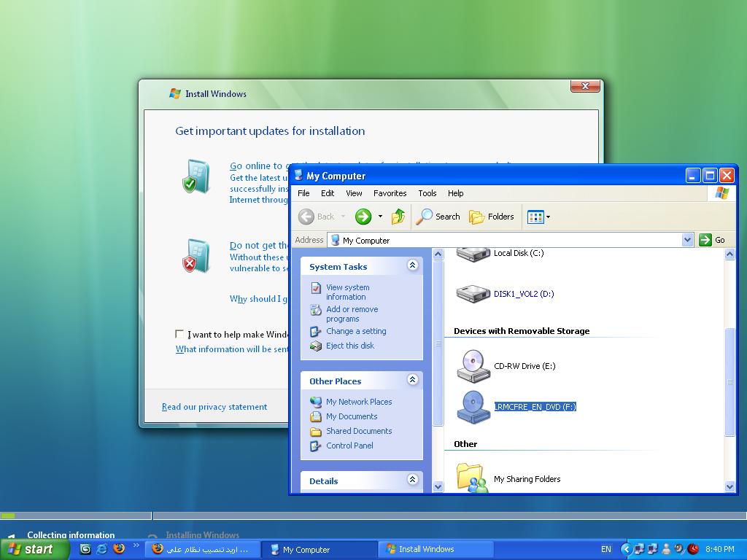
Task: Select the My Sharing Folders icon
Action: (473, 478)
